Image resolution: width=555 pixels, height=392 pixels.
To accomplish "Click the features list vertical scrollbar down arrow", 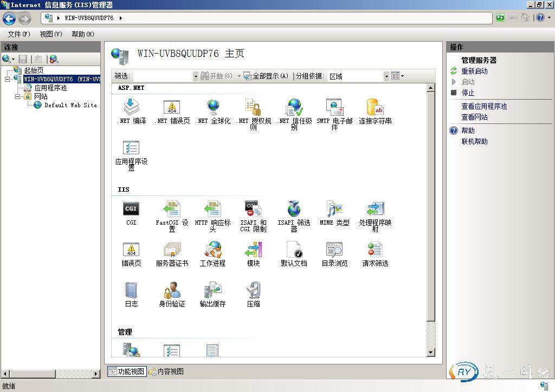I will [x=431, y=352].
